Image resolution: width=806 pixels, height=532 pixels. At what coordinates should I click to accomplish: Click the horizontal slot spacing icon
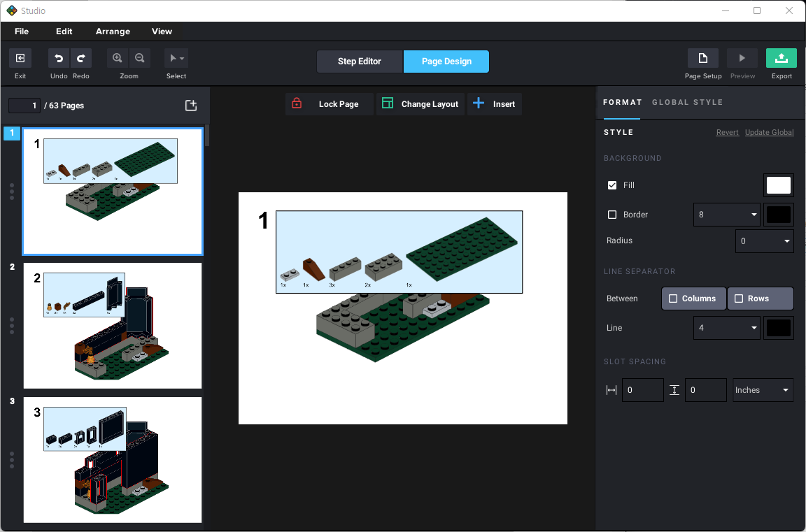[x=611, y=390]
